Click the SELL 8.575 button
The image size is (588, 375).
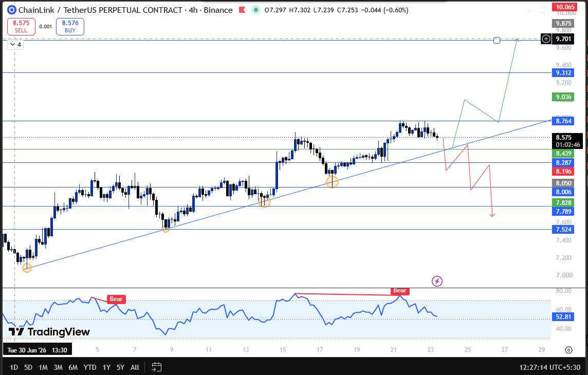pos(21,27)
